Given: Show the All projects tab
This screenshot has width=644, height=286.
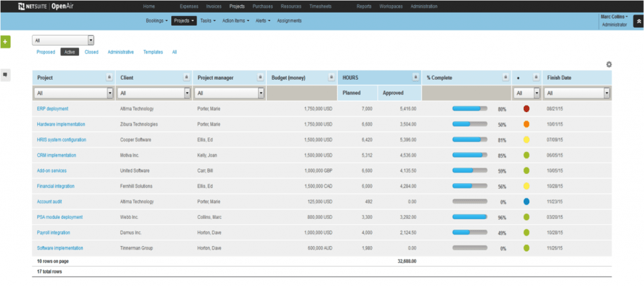Looking at the screenshot, I should click(x=175, y=52).
